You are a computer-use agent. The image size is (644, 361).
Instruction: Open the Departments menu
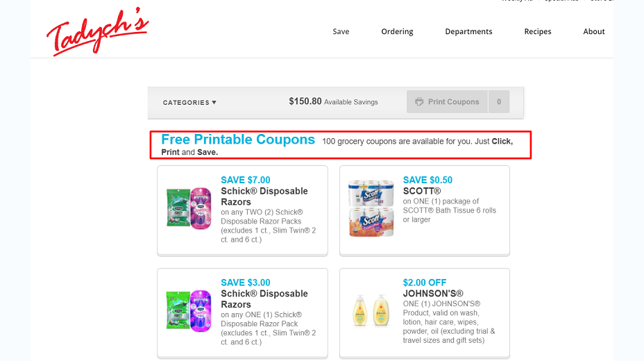468,32
